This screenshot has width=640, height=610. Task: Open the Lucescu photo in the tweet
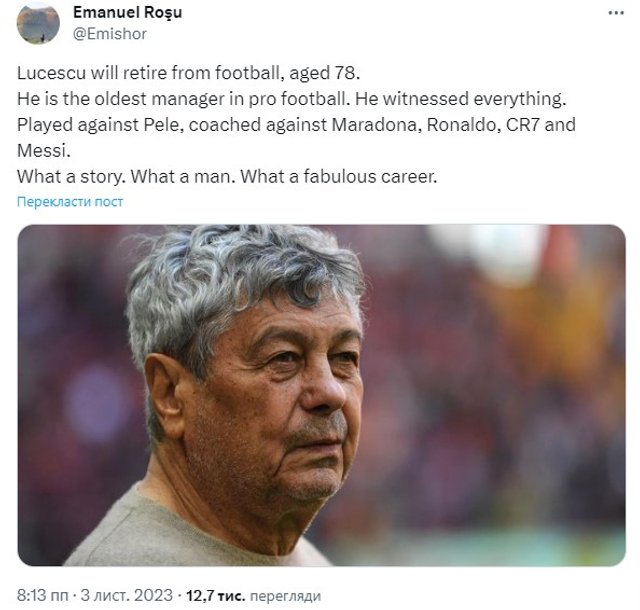click(321, 395)
